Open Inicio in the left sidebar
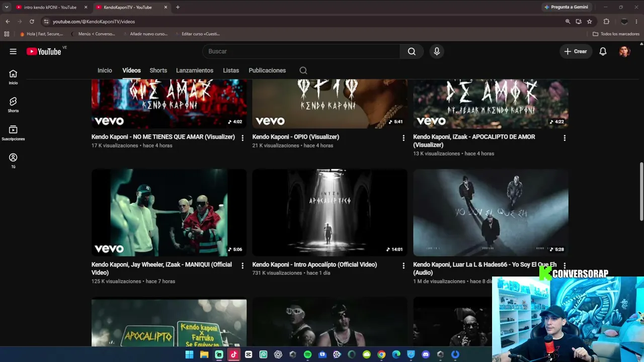 13,77
